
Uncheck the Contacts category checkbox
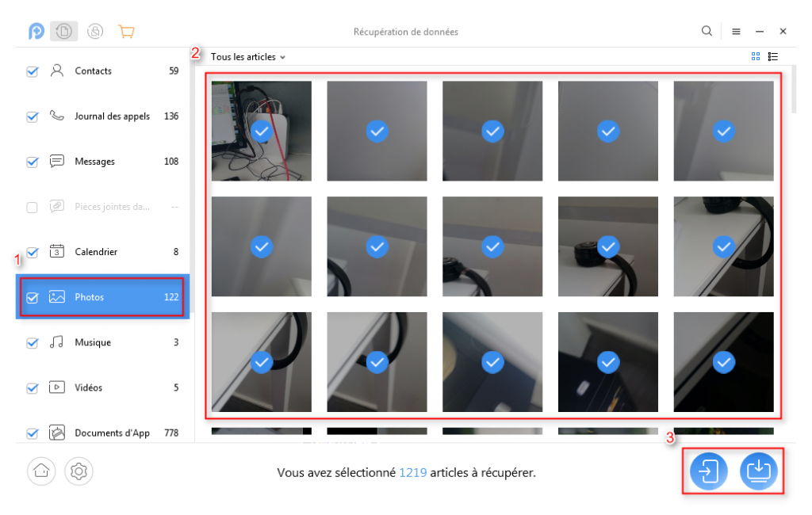[32, 71]
